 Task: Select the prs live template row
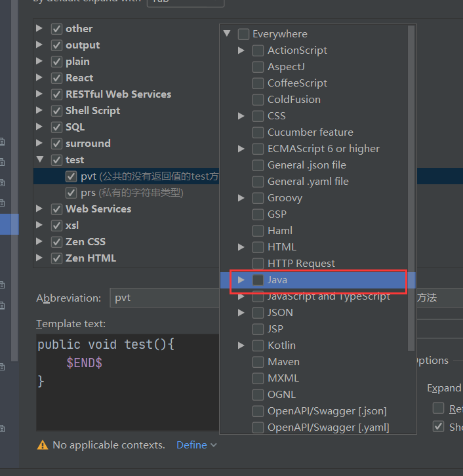(x=127, y=193)
